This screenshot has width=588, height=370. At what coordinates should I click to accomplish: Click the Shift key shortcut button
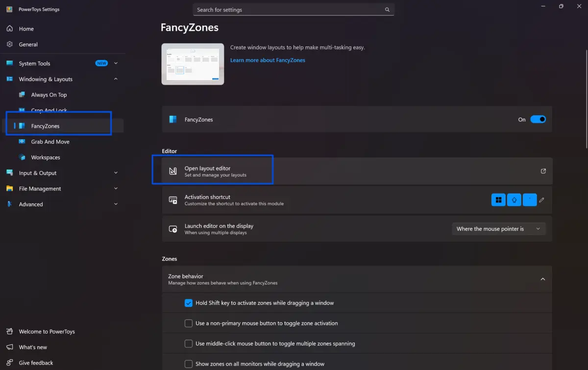[514, 200]
